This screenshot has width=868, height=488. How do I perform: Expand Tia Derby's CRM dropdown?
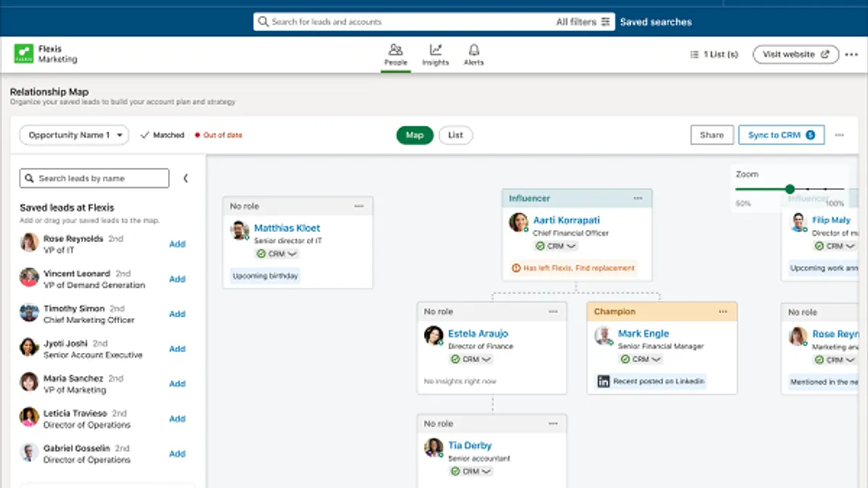[471, 471]
